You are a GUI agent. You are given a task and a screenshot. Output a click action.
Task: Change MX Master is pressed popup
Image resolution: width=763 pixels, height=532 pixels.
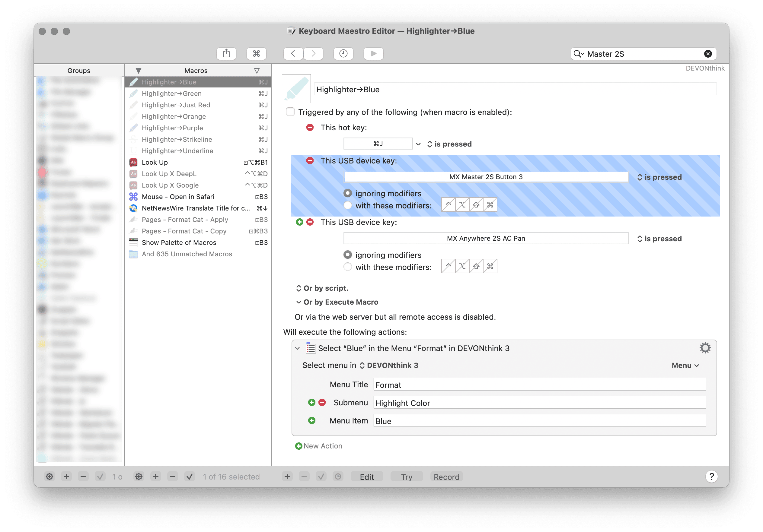tap(659, 177)
